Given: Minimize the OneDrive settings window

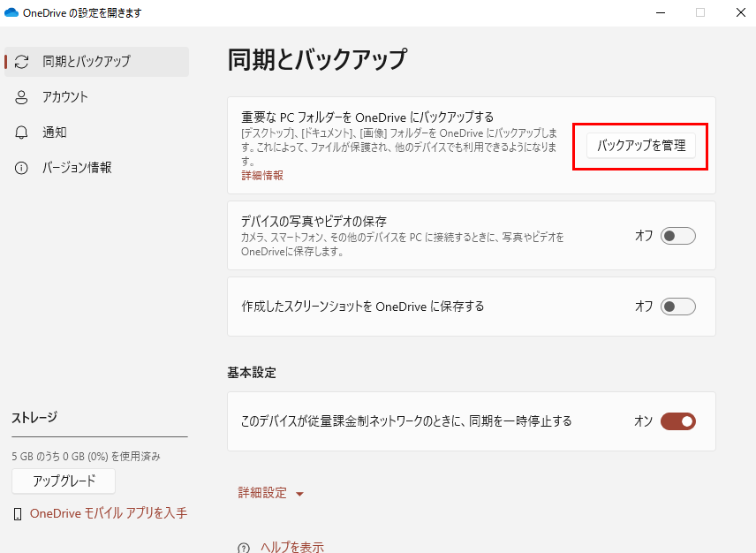Looking at the screenshot, I should pyautogui.click(x=661, y=13).
